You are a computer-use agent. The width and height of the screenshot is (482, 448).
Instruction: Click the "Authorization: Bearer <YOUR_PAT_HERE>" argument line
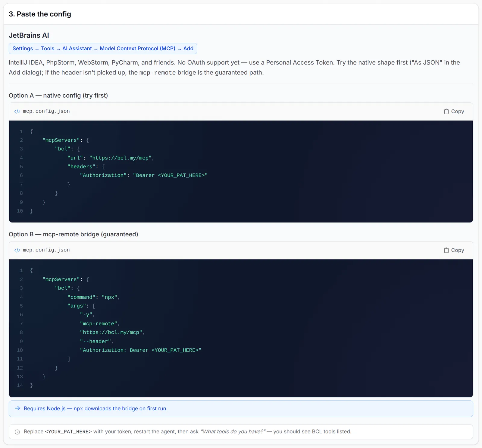141,350
